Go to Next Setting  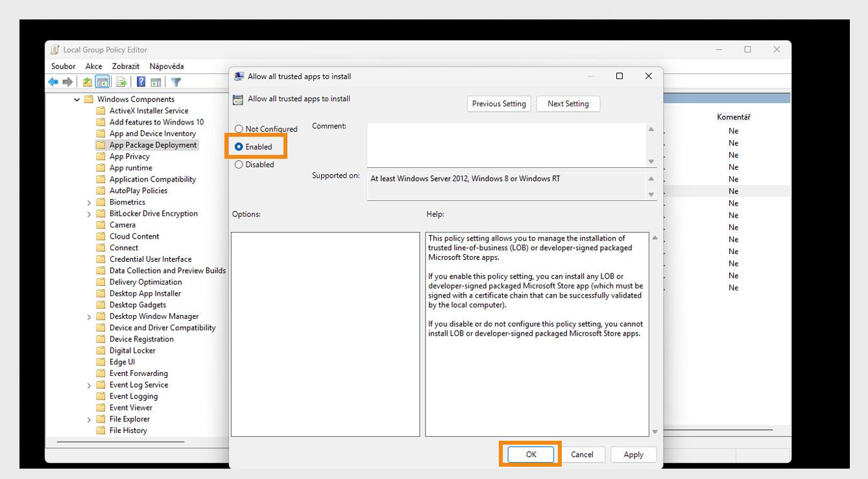(568, 104)
